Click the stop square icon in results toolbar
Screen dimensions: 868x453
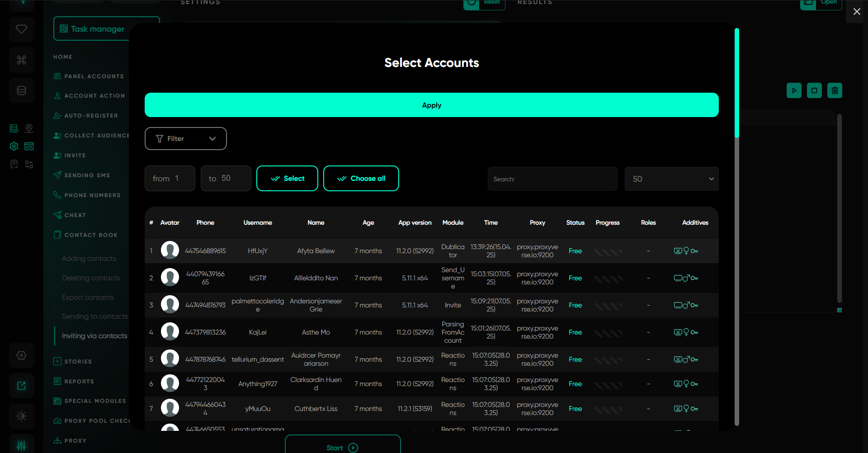tap(814, 90)
